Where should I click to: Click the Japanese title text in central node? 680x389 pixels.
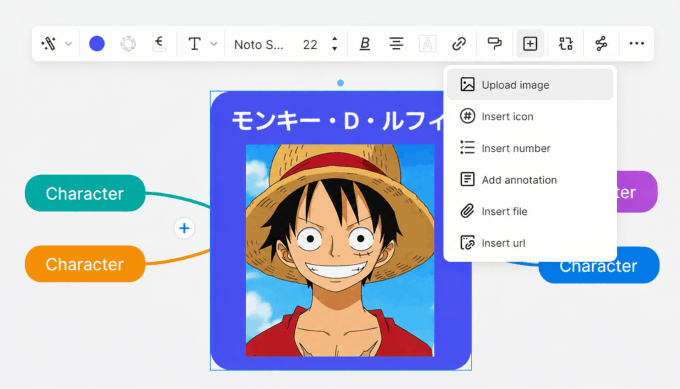[338, 121]
